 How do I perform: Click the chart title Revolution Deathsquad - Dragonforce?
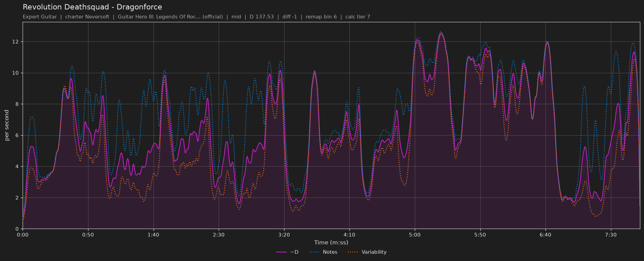(x=92, y=7)
